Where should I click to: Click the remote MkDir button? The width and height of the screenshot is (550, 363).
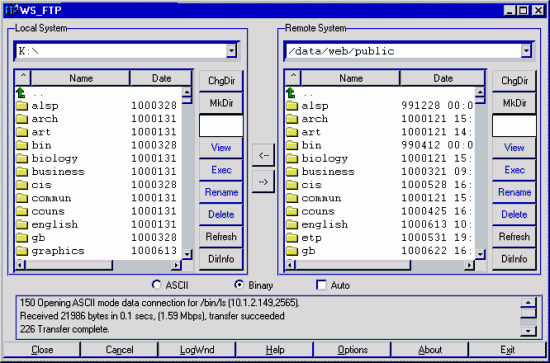click(514, 103)
